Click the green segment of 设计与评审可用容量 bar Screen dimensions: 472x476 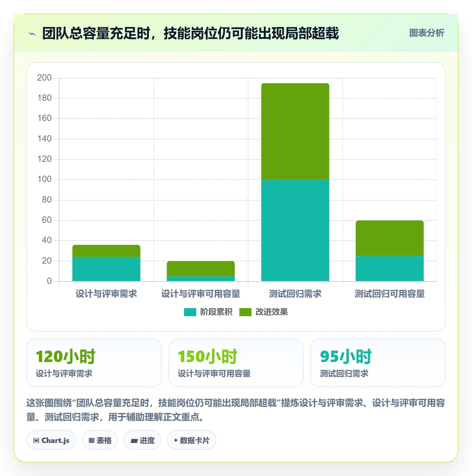point(201,269)
